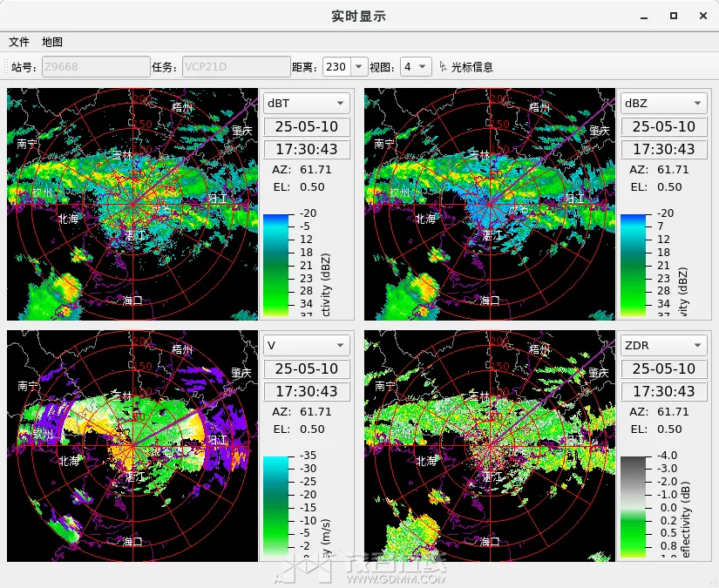Open the 地图 menu
Viewport: 719px width, 588px height.
click(52, 42)
